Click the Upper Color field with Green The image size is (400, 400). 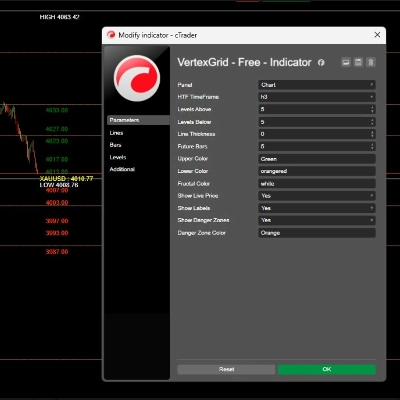317,159
